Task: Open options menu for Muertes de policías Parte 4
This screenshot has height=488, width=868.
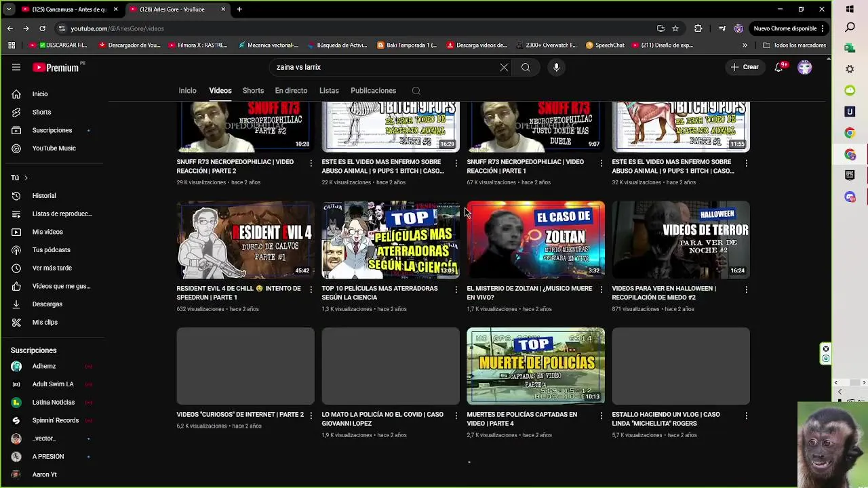Action: click(601, 415)
